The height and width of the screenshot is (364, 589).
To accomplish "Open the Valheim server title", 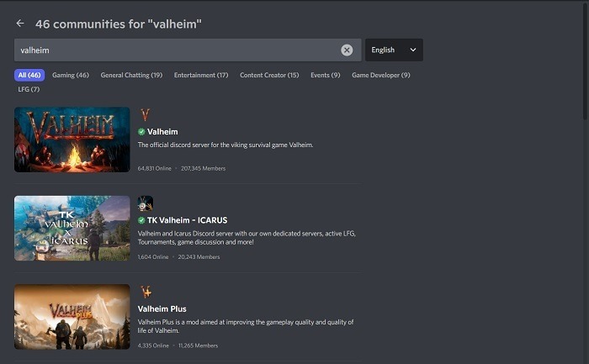I will [x=162, y=132].
